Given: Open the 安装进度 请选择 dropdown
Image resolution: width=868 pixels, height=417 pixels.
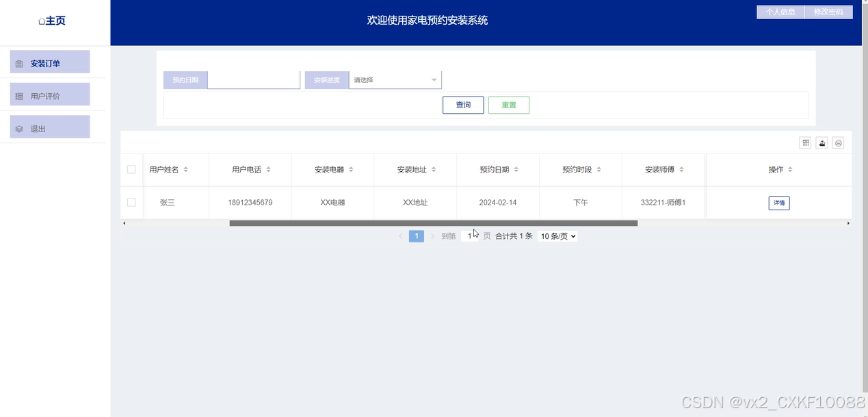Looking at the screenshot, I should click(395, 80).
